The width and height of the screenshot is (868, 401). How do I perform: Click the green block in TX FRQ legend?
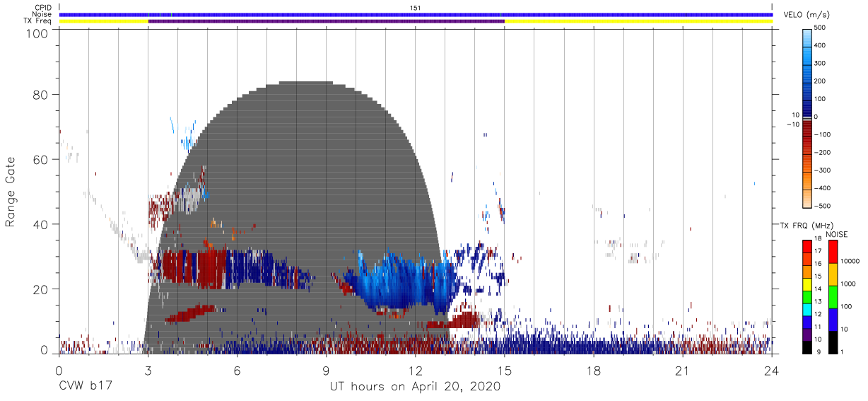point(807,296)
